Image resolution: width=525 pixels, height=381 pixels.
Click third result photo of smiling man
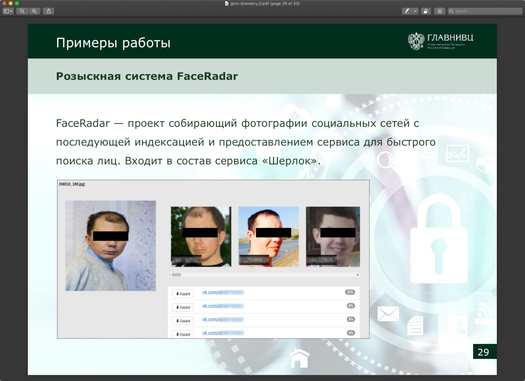point(333,236)
